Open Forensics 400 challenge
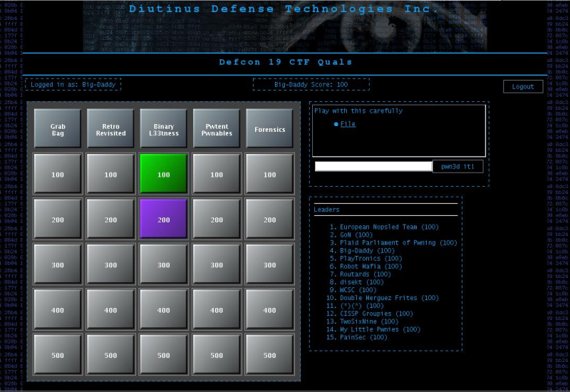The image size is (570, 392). click(x=270, y=309)
